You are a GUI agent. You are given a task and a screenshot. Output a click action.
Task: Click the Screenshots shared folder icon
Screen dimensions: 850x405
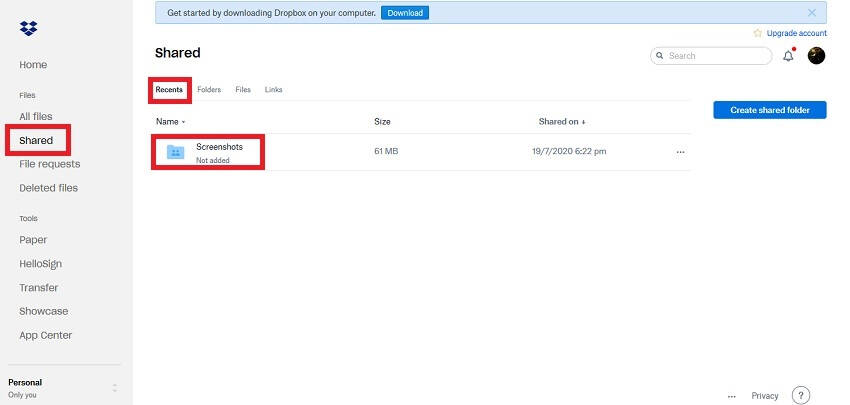[175, 152]
